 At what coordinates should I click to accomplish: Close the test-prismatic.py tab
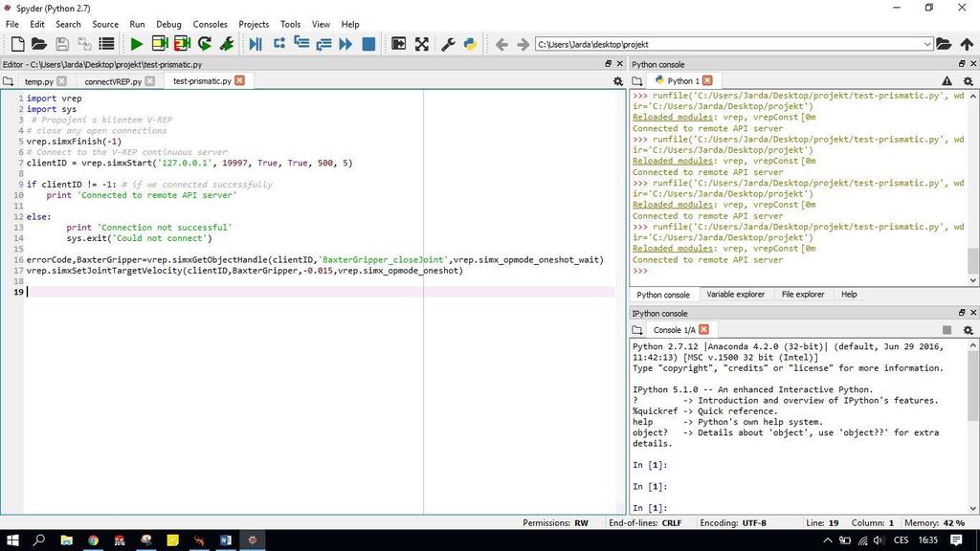239,80
